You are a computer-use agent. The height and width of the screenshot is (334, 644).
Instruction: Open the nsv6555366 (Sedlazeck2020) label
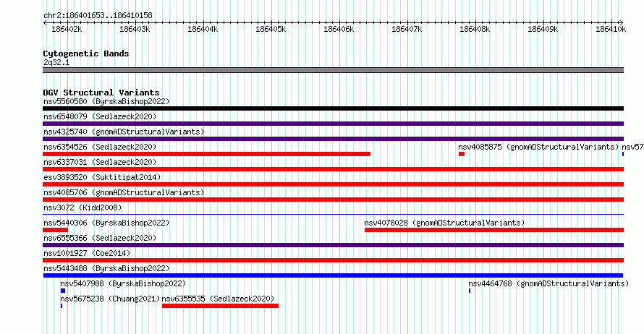[100, 238]
